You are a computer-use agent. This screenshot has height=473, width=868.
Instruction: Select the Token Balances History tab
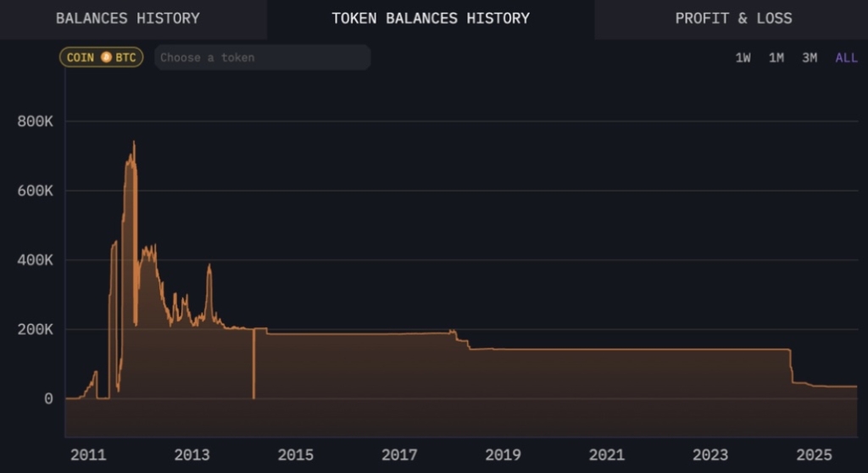431,19
